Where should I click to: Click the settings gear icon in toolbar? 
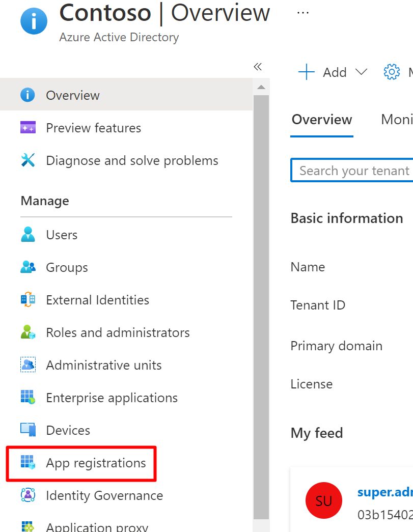(391, 72)
